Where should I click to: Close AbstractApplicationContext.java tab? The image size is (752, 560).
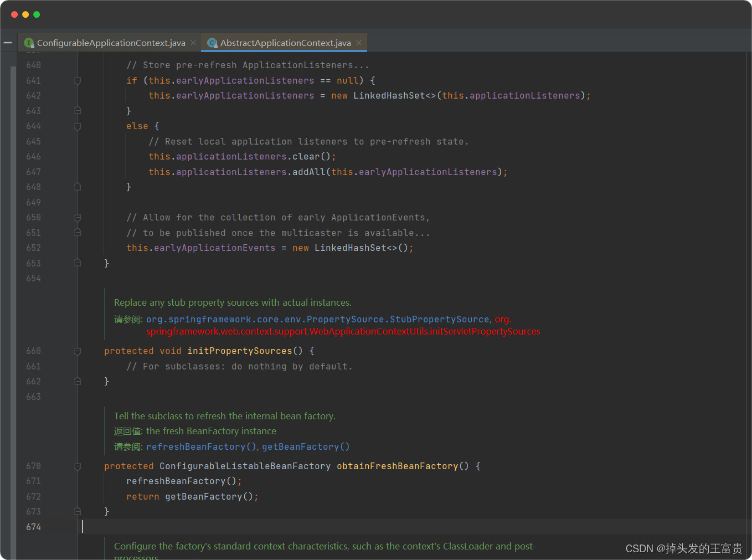click(359, 43)
